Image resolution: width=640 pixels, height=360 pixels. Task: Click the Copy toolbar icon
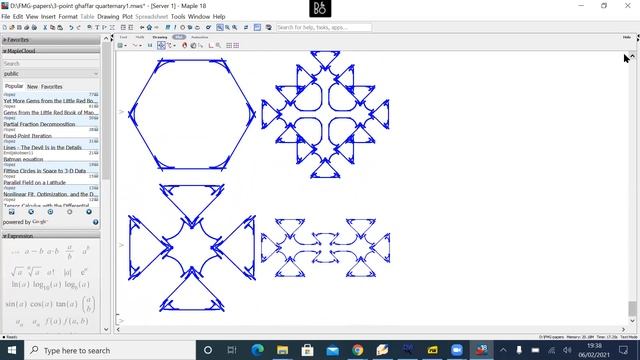[x=53, y=27]
